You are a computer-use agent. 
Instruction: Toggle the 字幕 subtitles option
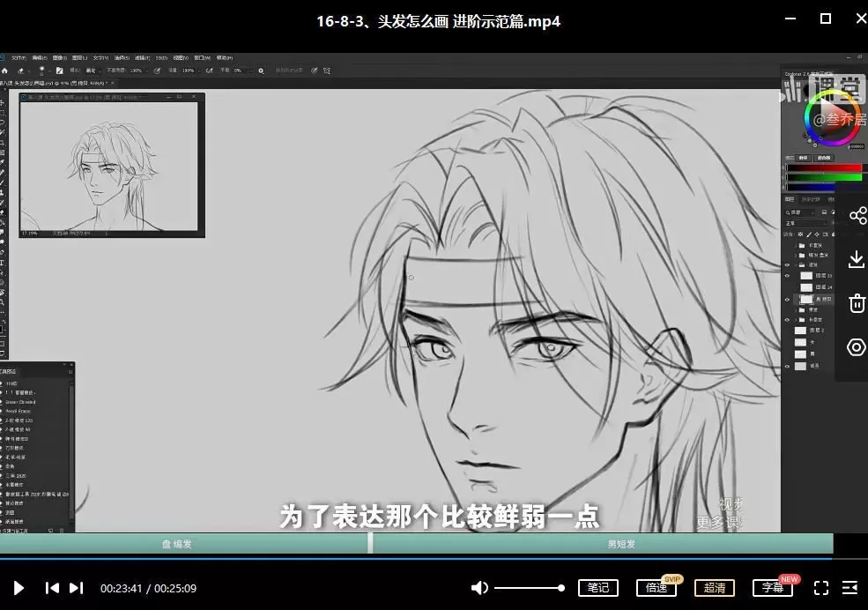point(773,588)
